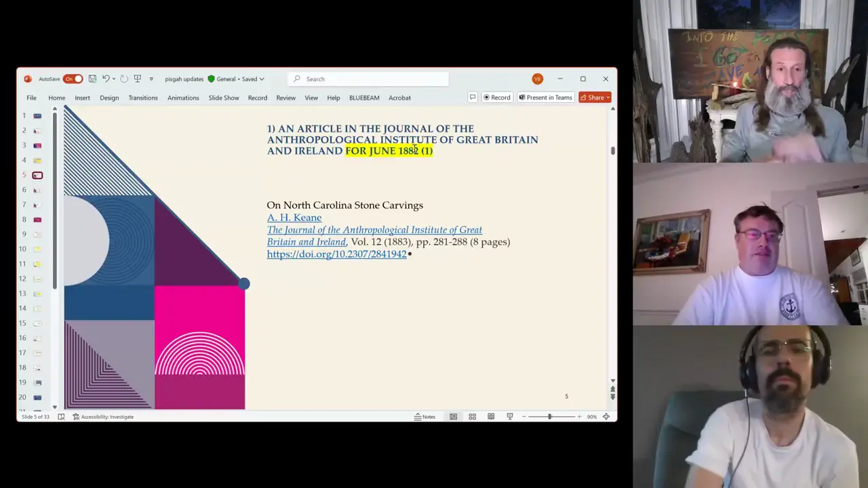Select the Design tab

coord(109,98)
